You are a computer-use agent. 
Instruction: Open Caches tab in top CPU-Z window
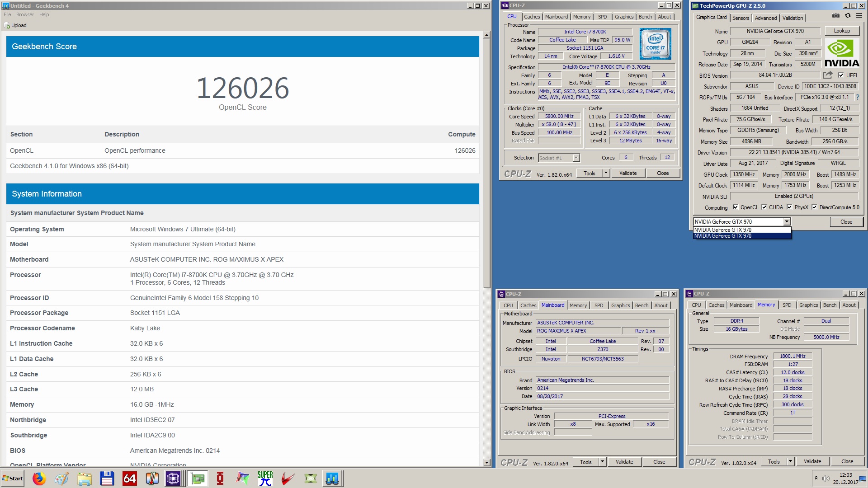click(x=532, y=17)
